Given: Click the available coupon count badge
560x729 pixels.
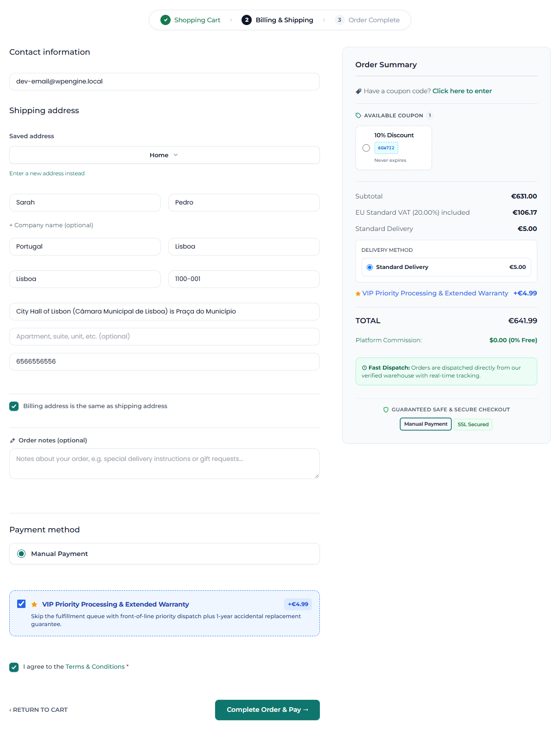Looking at the screenshot, I should pos(430,115).
